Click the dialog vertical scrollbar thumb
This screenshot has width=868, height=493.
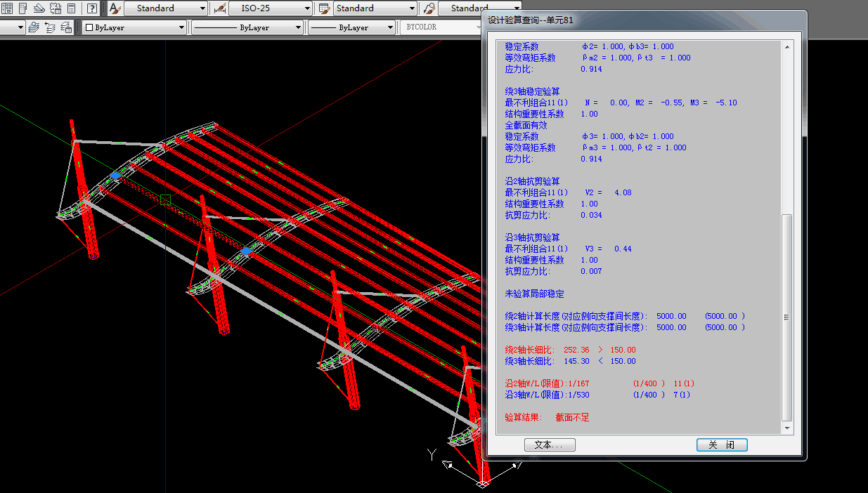point(786,317)
